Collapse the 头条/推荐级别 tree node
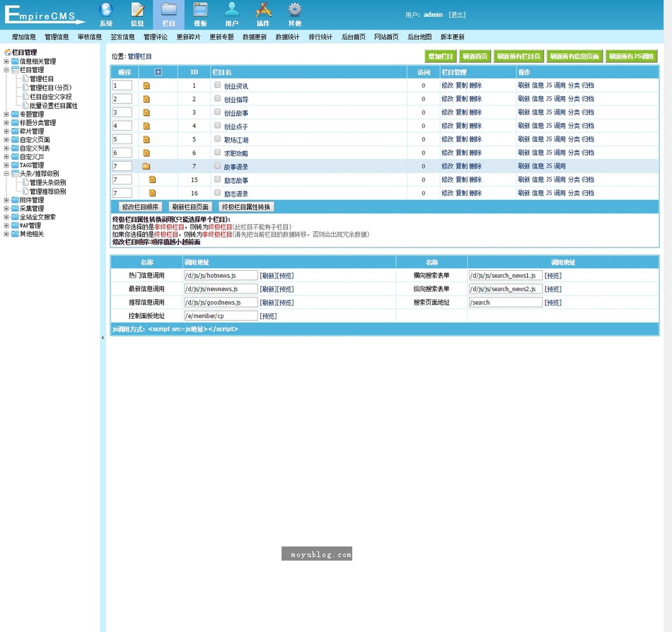This screenshot has width=672, height=632. point(6,174)
